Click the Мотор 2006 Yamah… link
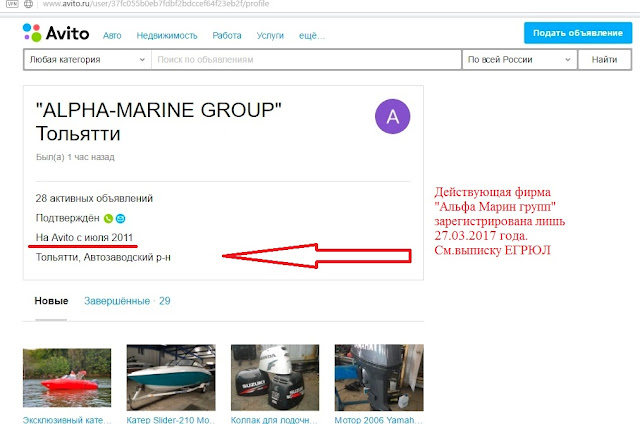This screenshot has width=640, height=424. (379, 420)
